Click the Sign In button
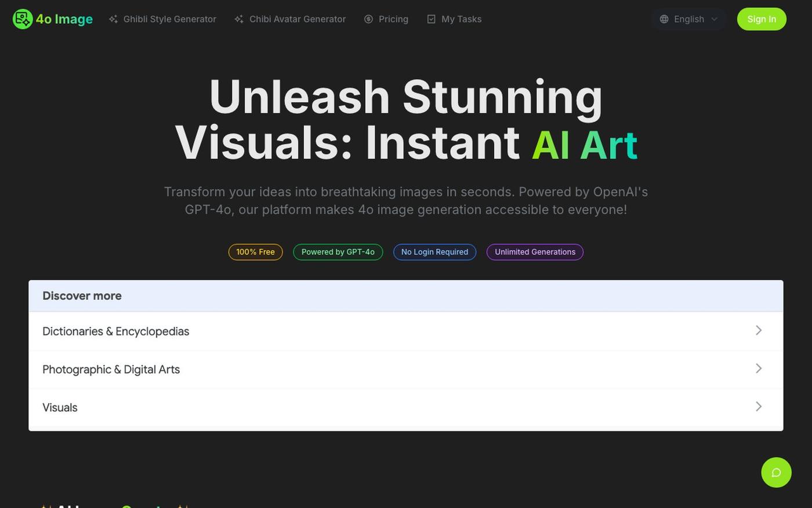 762,19
